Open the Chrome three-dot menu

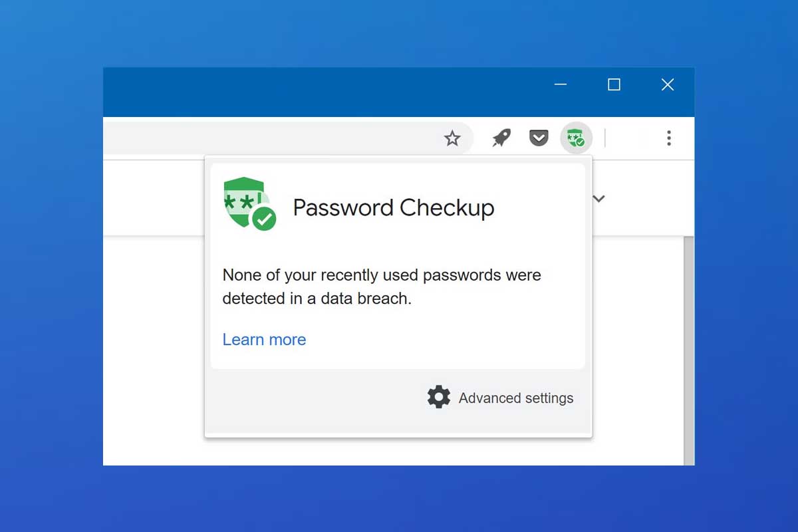[x=668, y=138]
